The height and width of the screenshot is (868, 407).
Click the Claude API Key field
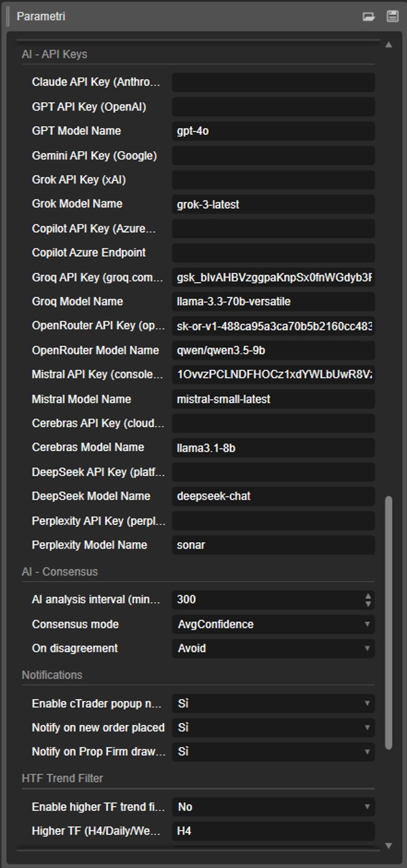273,82
